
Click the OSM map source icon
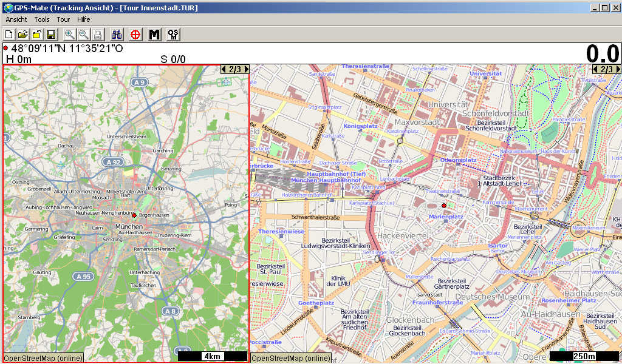[173, 35]
